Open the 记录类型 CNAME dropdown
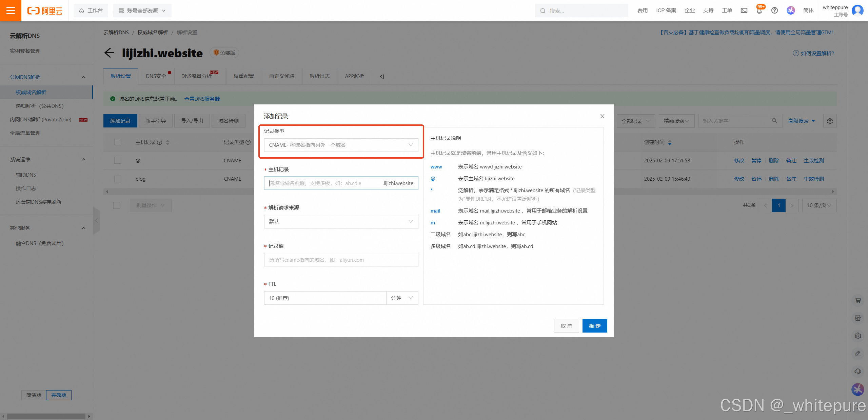Screen dimensions: 868x420 (x=341, y=145)
